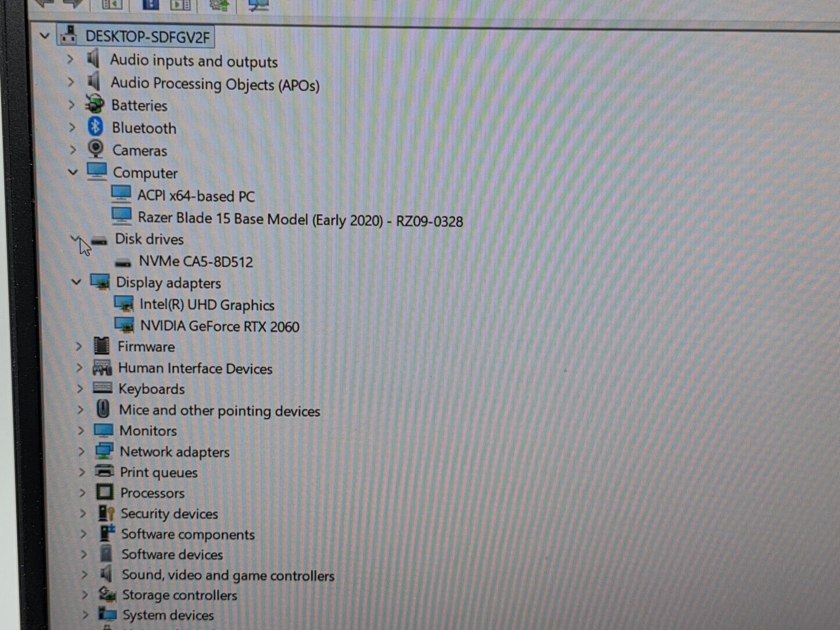This screenshot has width=840, height=630.
Task: Click the Network adapters category icon
Action: coord(104,451)
